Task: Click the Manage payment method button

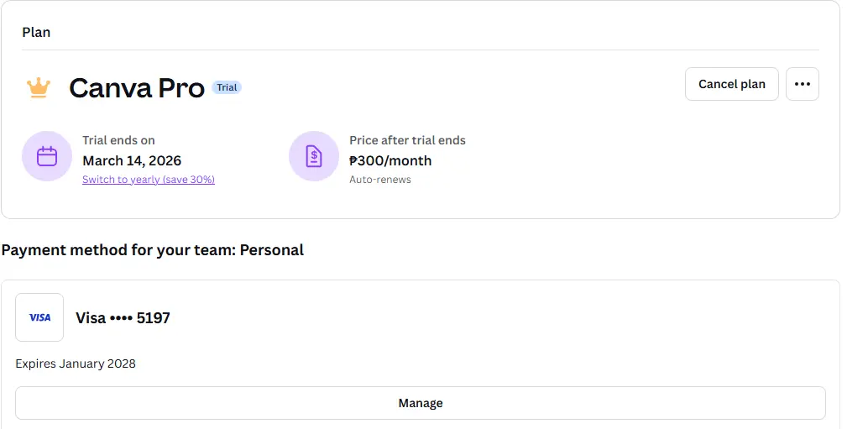Action: 421,403
